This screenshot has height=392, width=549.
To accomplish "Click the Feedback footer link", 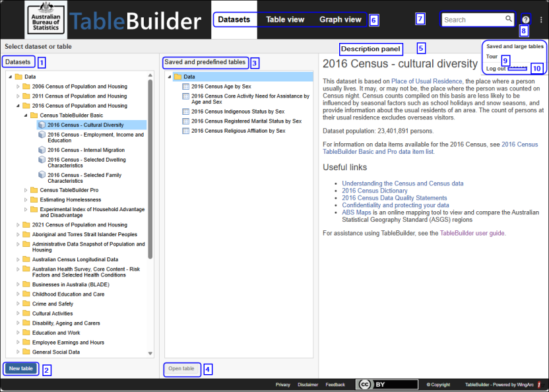I will click(335, 385).
